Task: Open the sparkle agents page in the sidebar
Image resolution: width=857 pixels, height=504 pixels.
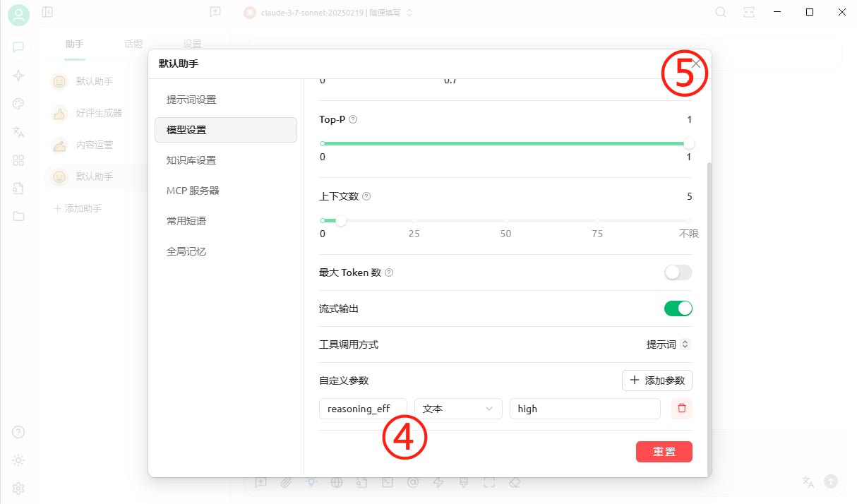Action: click(18, 76)
